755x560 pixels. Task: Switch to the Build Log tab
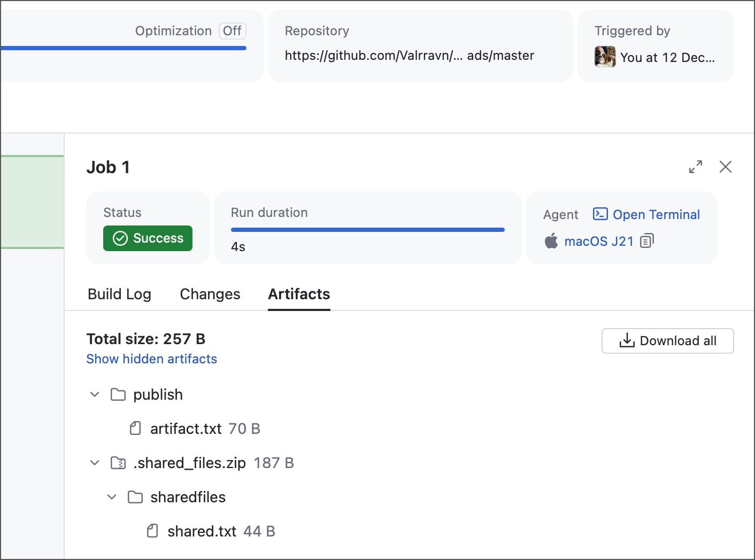click(x=119, y=294)
